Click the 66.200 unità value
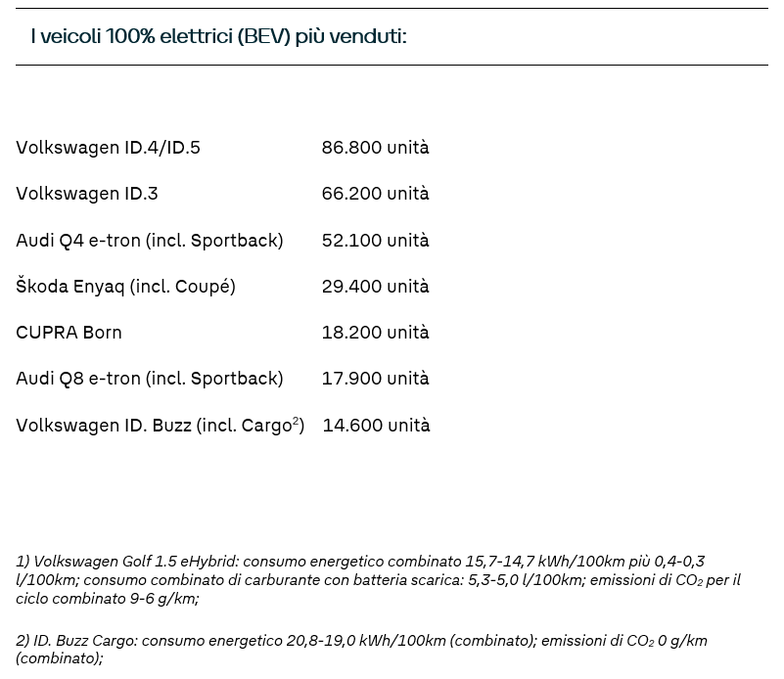Viewport: 784px width, 679px height. point(375,194)
